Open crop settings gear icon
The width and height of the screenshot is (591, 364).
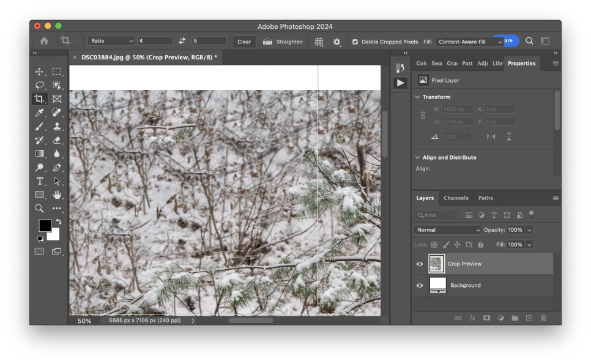[x=336, y=42]
